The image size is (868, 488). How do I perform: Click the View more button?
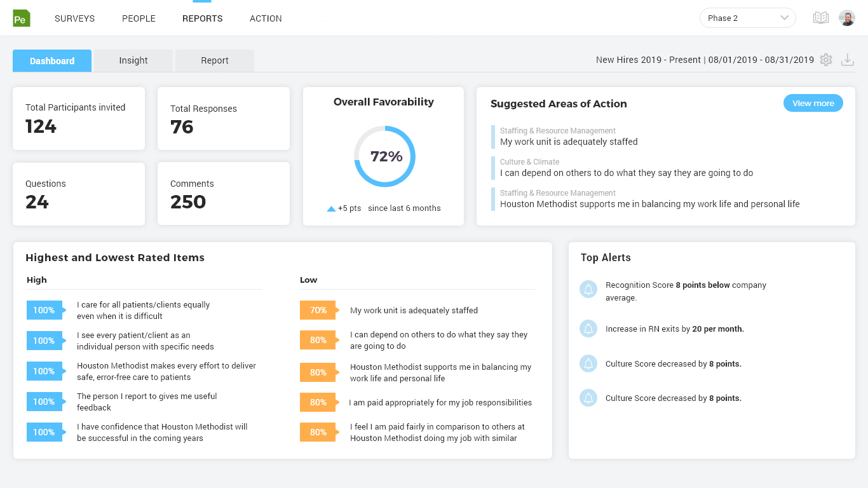813,104
